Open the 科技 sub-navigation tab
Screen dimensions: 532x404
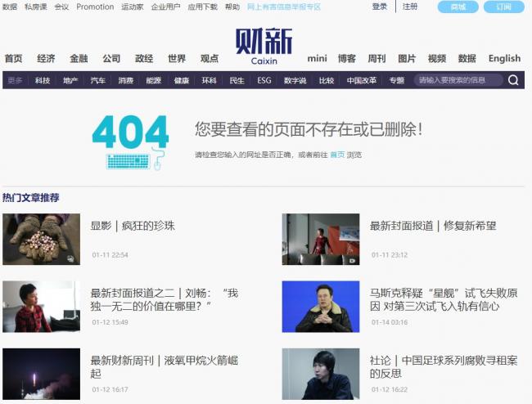(x=43, y=80)
